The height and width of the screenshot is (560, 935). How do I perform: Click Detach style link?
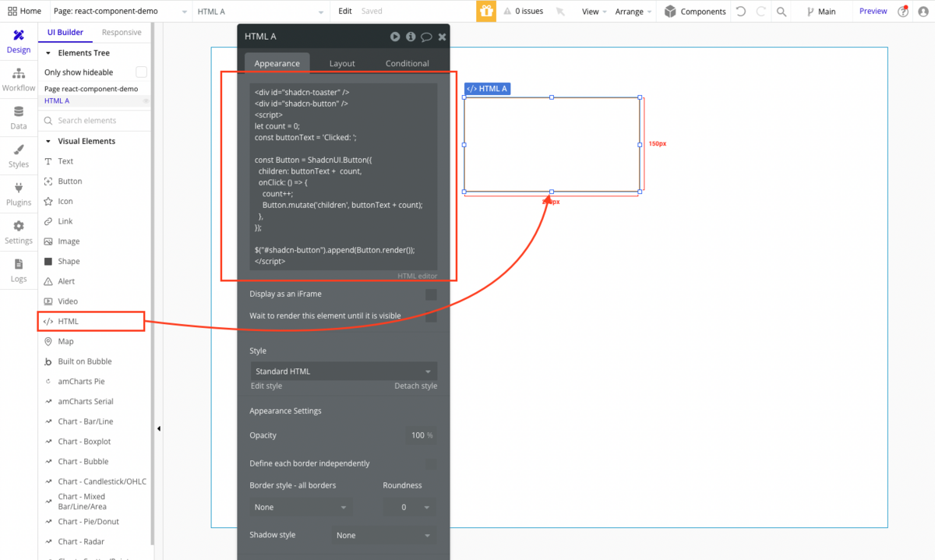[x=415, y=386]
